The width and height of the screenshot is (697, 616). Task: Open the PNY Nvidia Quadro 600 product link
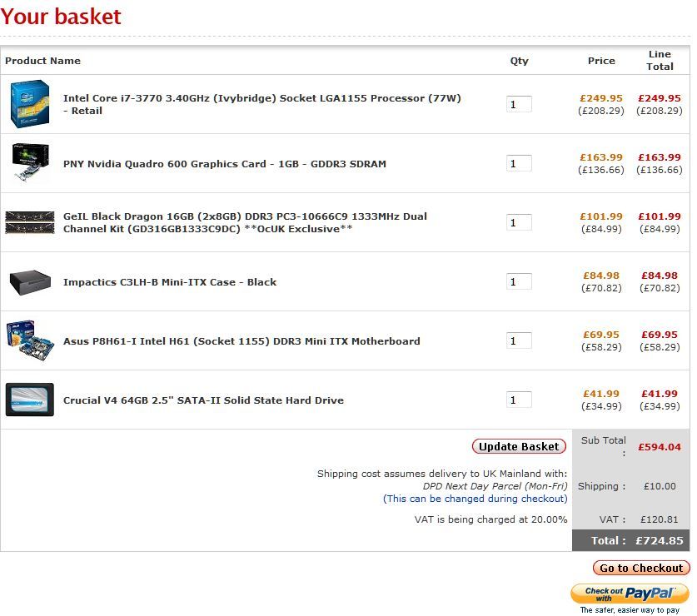pos(225,164)
